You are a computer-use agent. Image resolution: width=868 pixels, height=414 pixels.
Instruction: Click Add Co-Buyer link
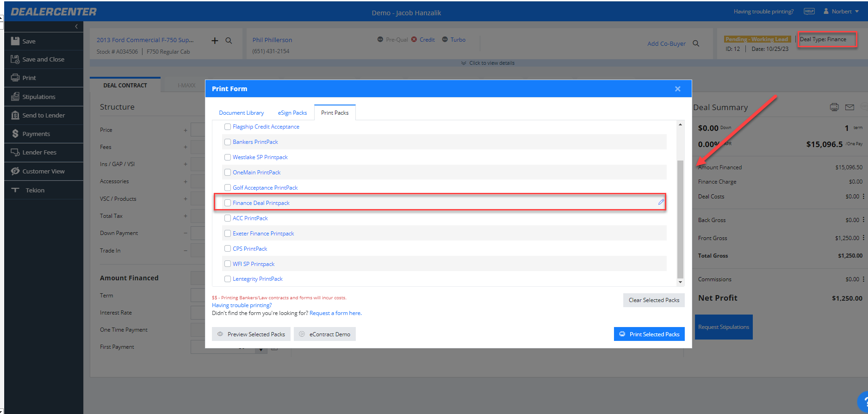pos(666,43)
